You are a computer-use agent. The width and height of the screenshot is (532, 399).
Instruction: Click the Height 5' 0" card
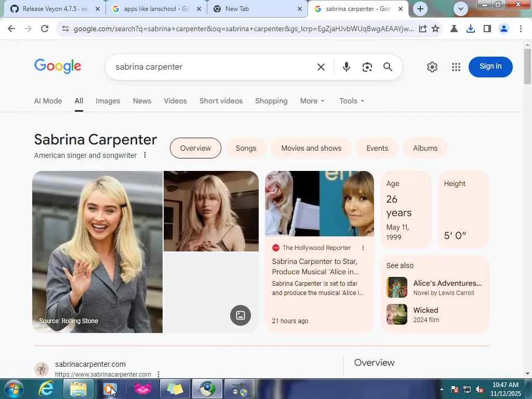point(463,210)
